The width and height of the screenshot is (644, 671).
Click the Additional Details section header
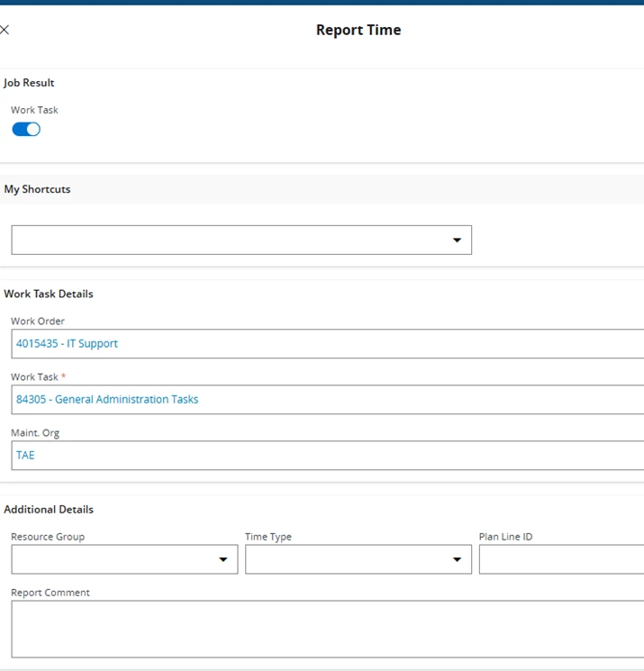[49, 509]
